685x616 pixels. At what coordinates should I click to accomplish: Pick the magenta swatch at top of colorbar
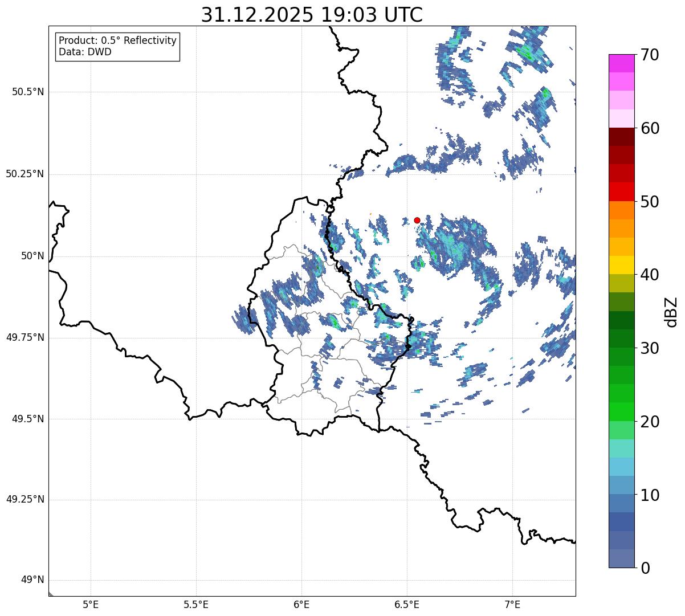click(x=621, y=63)
